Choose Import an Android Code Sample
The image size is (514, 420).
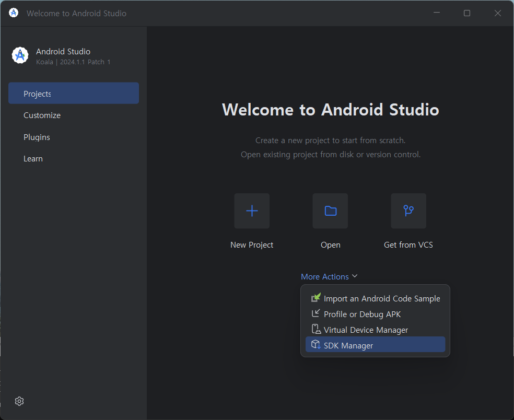[376, 298]
